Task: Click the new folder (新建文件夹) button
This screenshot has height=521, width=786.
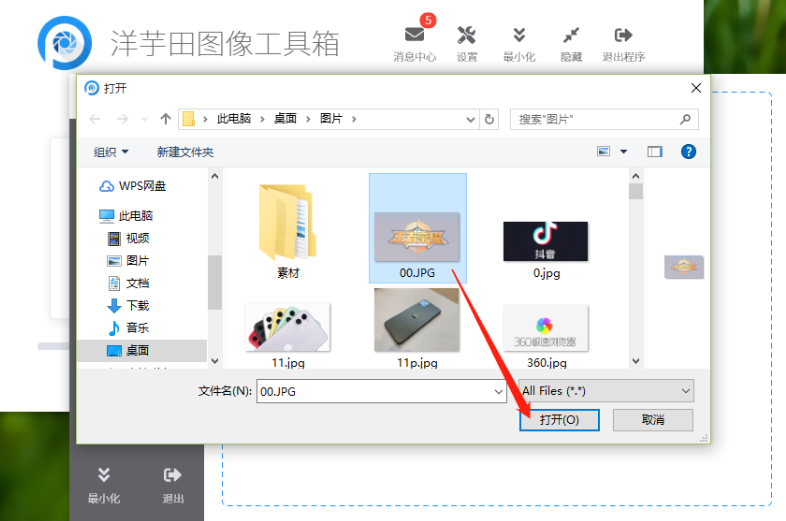Action: tap(185, 152)
